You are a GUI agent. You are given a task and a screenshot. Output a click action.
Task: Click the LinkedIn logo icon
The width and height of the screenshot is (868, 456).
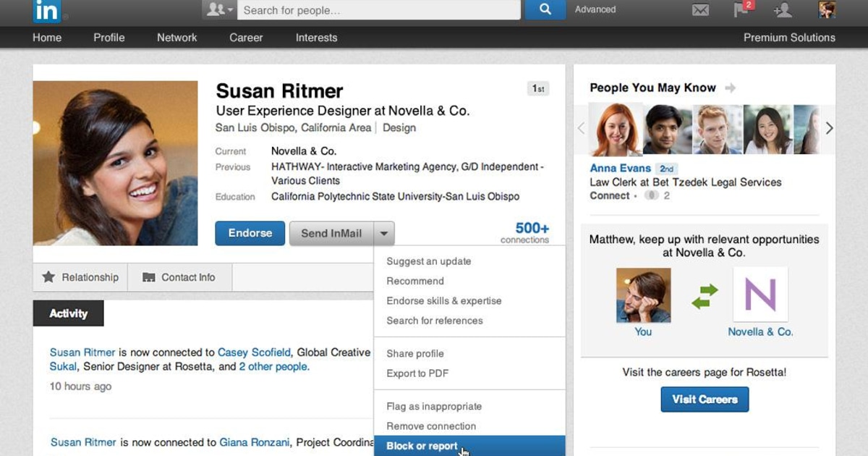tap(47, 10)
